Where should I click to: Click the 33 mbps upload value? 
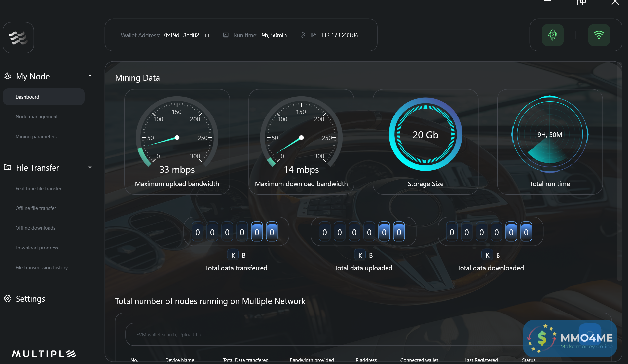(x=177, y=169)
